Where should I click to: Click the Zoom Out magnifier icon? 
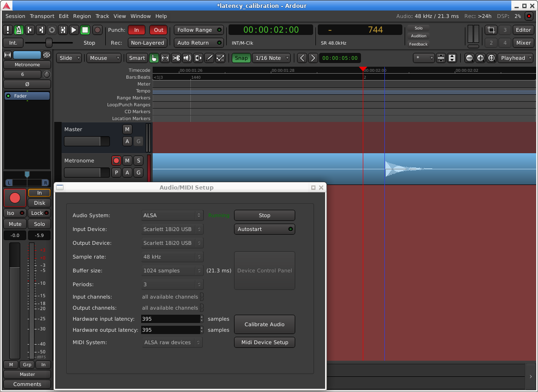[x=469, y=58]
